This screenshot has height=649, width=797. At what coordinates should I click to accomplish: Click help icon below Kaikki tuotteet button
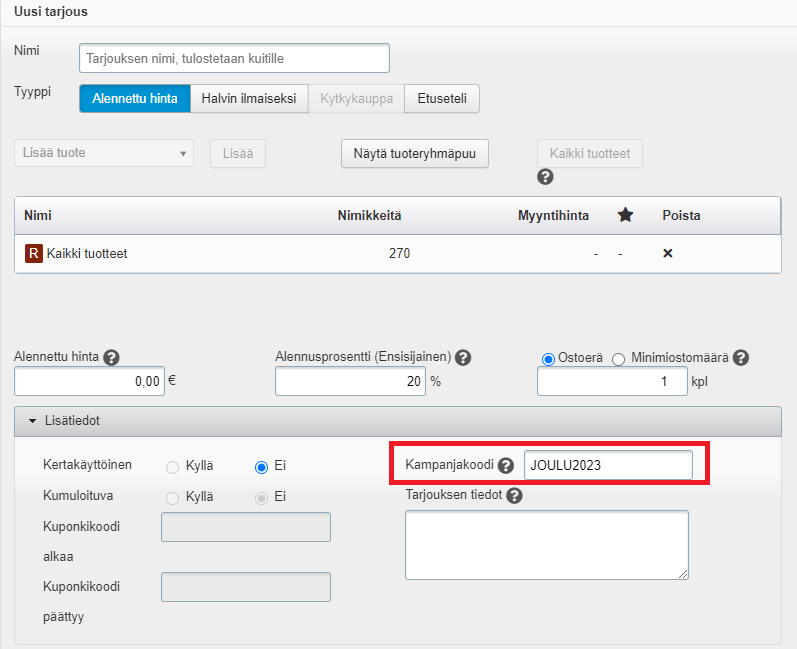(545, 178)
